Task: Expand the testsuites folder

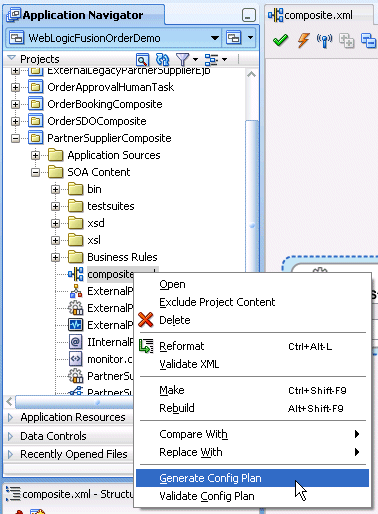Action: pyautogui.click(x=55, y=206)
